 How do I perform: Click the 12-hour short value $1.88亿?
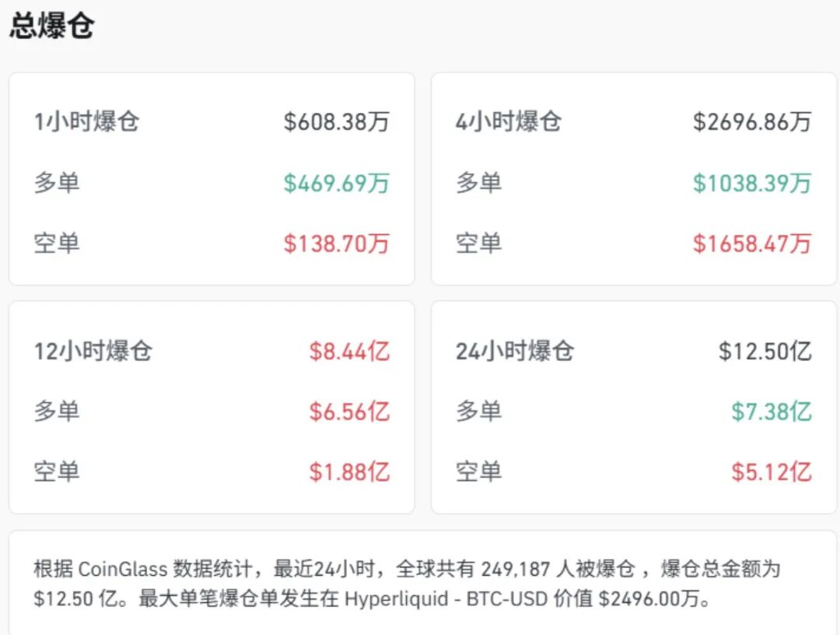click(x=349, y=472)
